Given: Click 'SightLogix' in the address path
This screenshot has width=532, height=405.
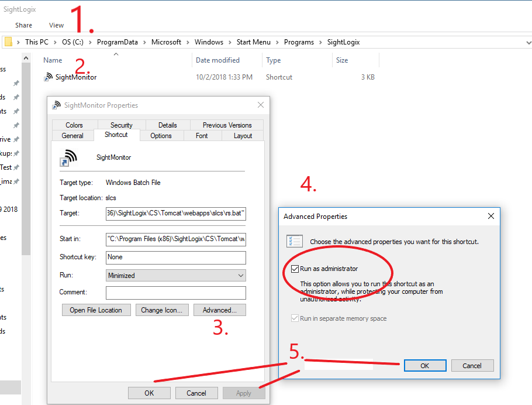Looking at the screenshot, I should click(x=343, y=42).
